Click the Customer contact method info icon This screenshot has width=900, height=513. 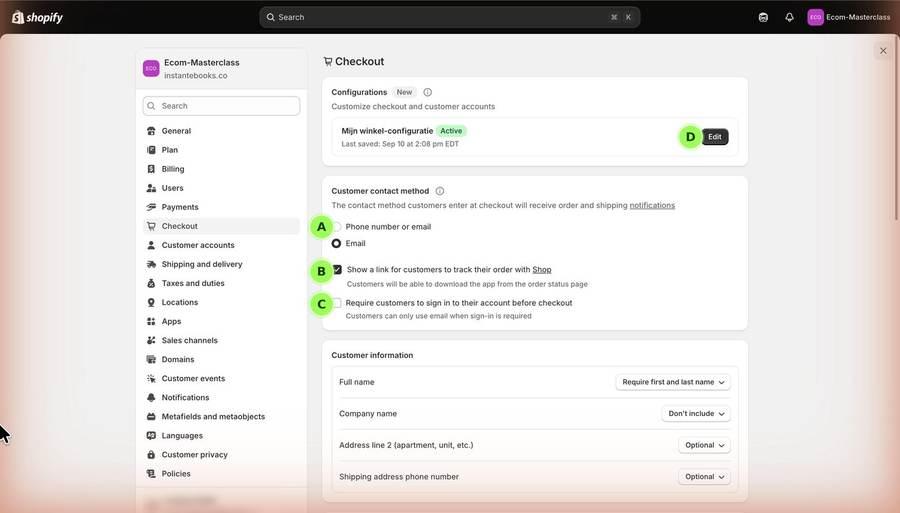pos(440,191)
